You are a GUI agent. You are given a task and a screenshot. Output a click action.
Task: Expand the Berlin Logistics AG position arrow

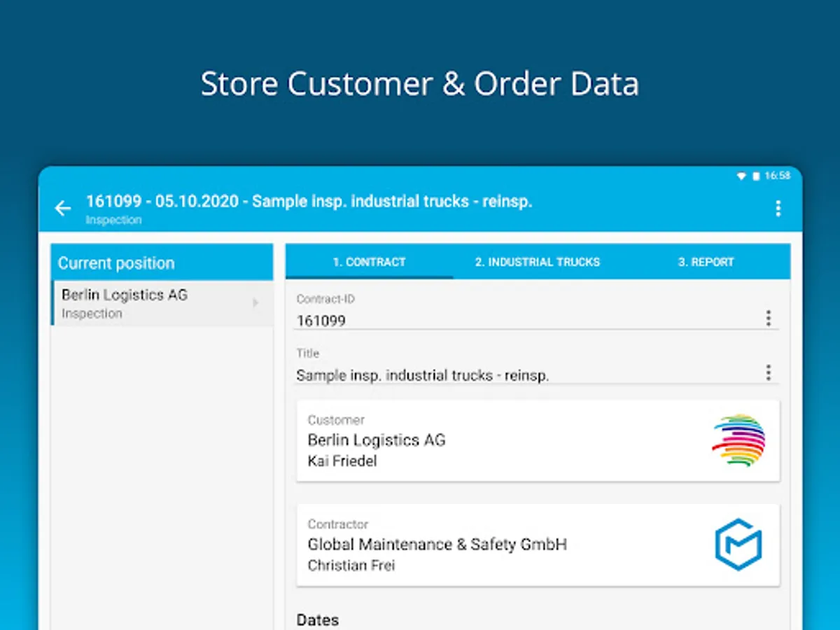pyautogui.click(x=255, y=303)
